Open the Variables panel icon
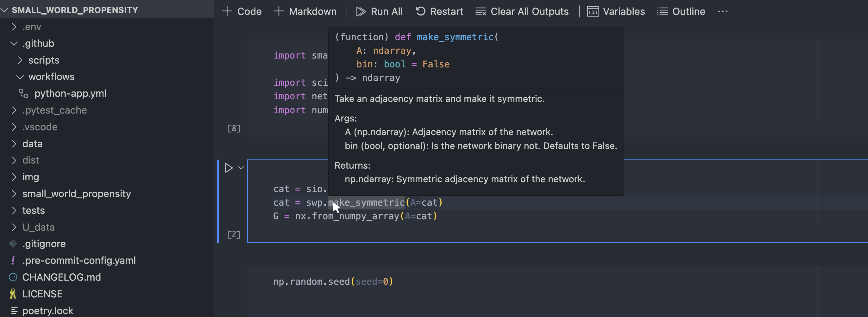The height and width of the screenshot is (317, 868). pyautogui.click(x=593, y=11)
